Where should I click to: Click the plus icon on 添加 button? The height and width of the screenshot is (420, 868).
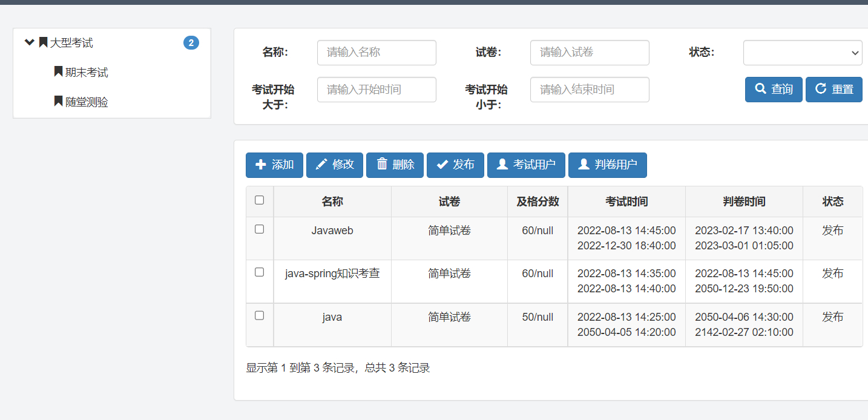pos(261,165)
